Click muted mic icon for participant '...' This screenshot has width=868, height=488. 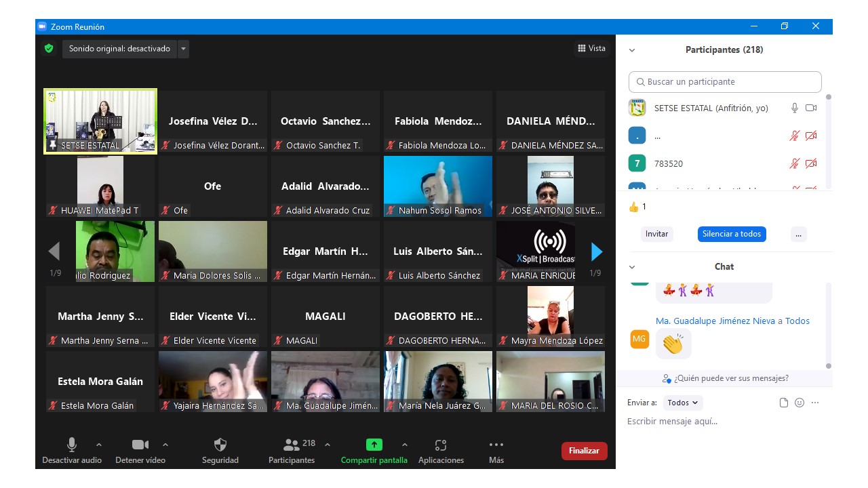tap(795, 136)
